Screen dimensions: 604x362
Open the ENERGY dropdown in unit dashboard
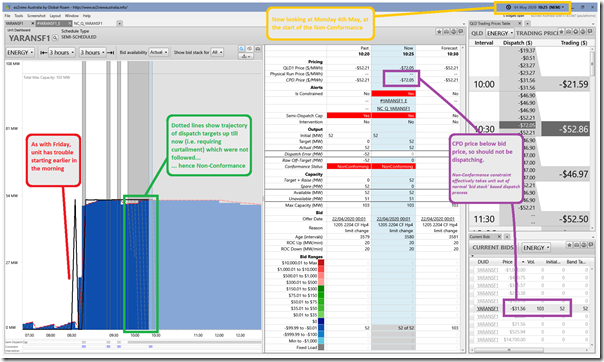tap(20, 52)
